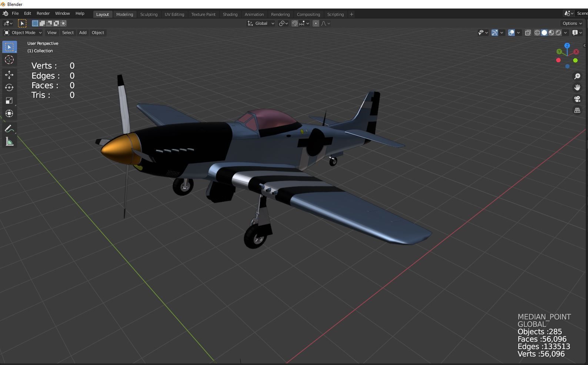The height and width of the screenshot is (365, 588).
Task: Open the viewport Select menu
Action: point(68,33)
